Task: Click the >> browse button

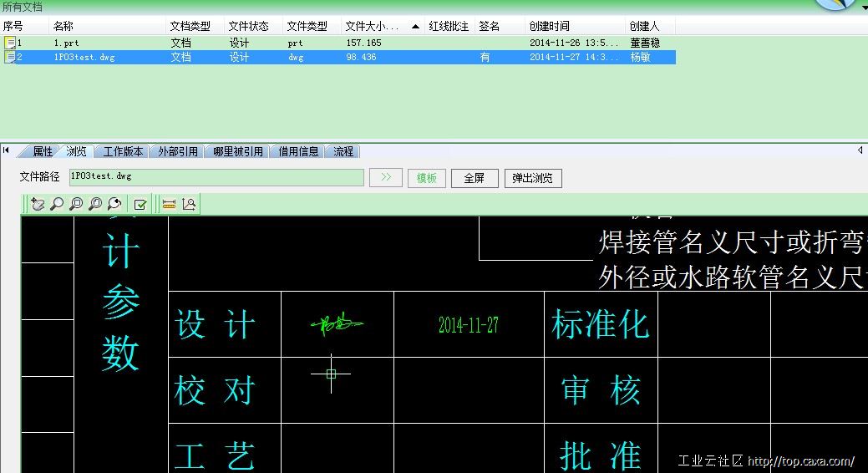Action: point(386,178)
